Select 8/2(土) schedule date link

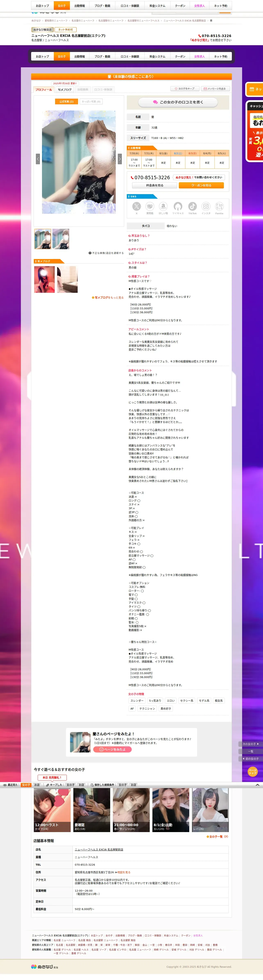tap(178, 153)
